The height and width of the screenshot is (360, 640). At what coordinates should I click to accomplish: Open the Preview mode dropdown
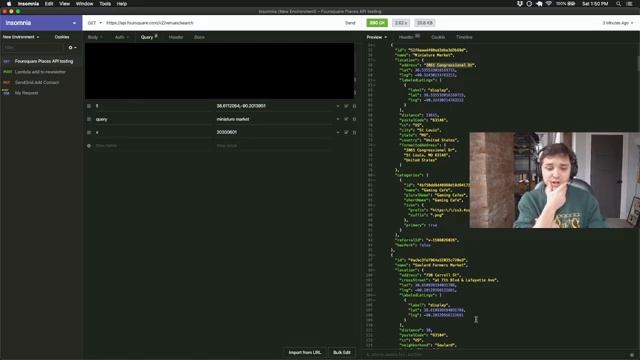pos(376,37)
